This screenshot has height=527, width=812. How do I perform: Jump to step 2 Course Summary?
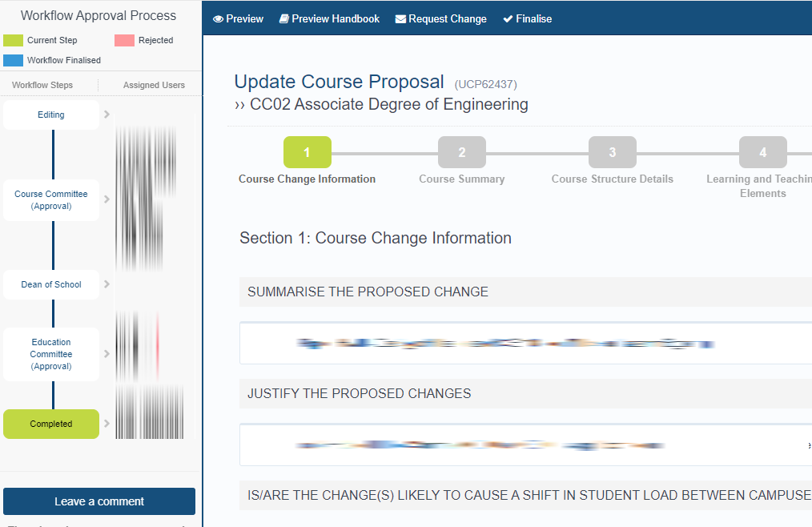pos(462,152)
